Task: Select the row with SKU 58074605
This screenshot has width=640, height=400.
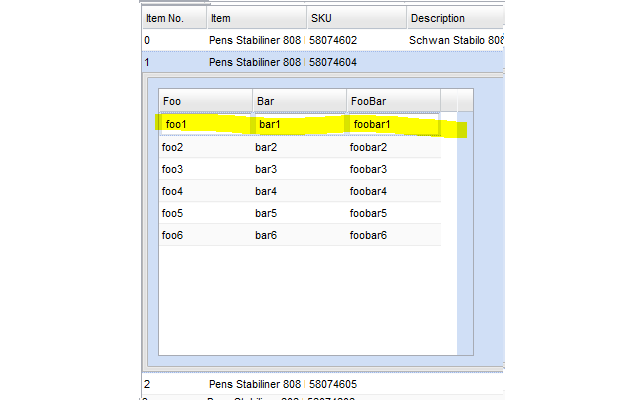Action: click(x=355, y=384)
